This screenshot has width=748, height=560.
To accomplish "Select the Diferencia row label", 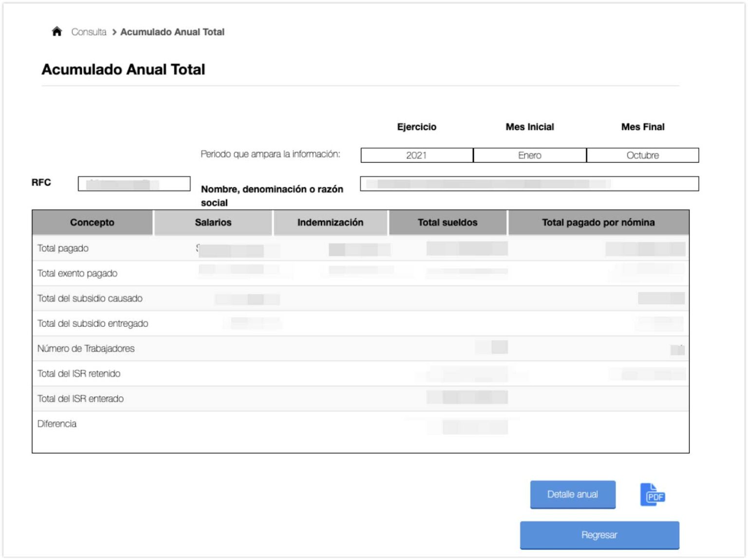I will [x=57, y=424].
